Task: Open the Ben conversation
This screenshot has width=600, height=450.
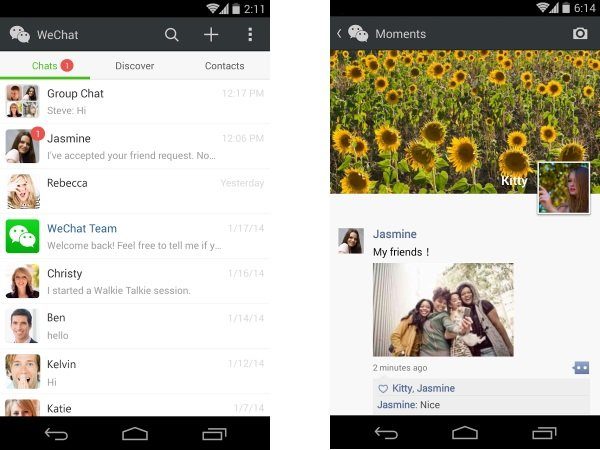Action: click(135, 326)
